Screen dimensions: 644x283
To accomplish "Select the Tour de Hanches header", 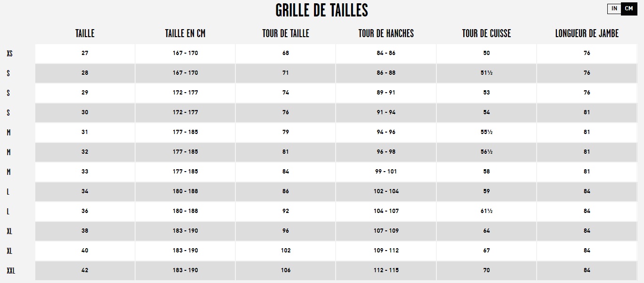I will pos(386,33).
